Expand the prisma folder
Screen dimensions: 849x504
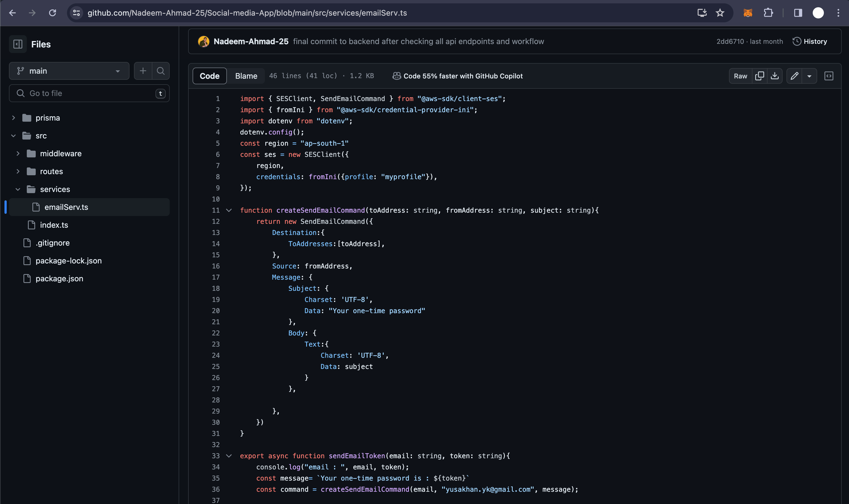pos(14,118)
